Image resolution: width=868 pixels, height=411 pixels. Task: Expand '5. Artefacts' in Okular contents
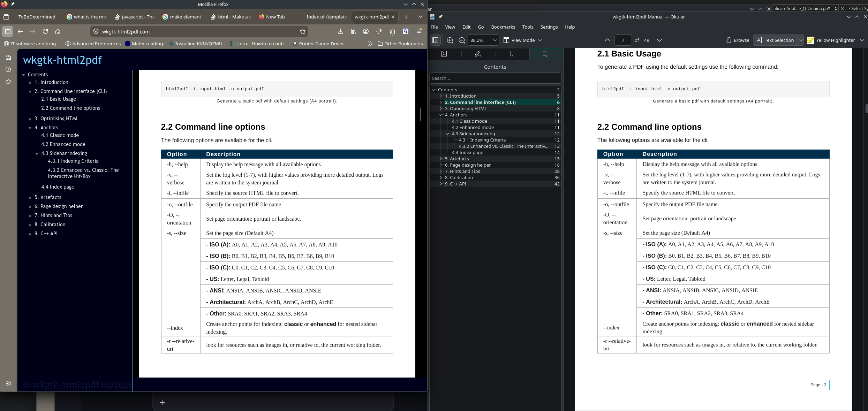pyautogui.click(x=440, y=159)
